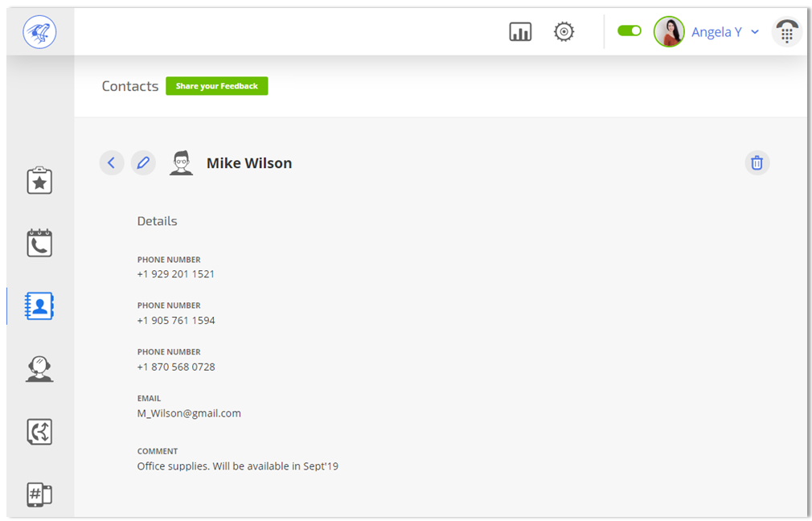Screen dimensions: 812x521
Task: Select the Contacts address book icon
Action: [x=39, y=306]
